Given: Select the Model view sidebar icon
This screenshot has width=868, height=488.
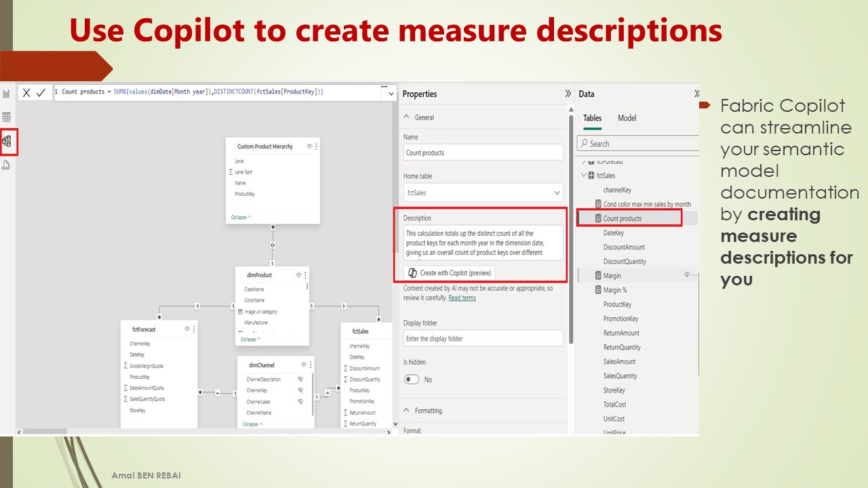Looking at the screenshot, I should tap(7, 141).
